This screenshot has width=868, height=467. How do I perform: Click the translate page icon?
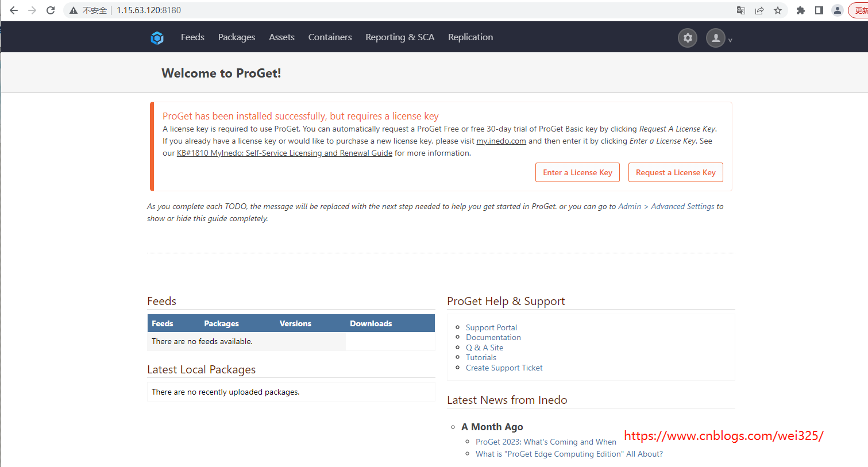click(x=741, y=10)
